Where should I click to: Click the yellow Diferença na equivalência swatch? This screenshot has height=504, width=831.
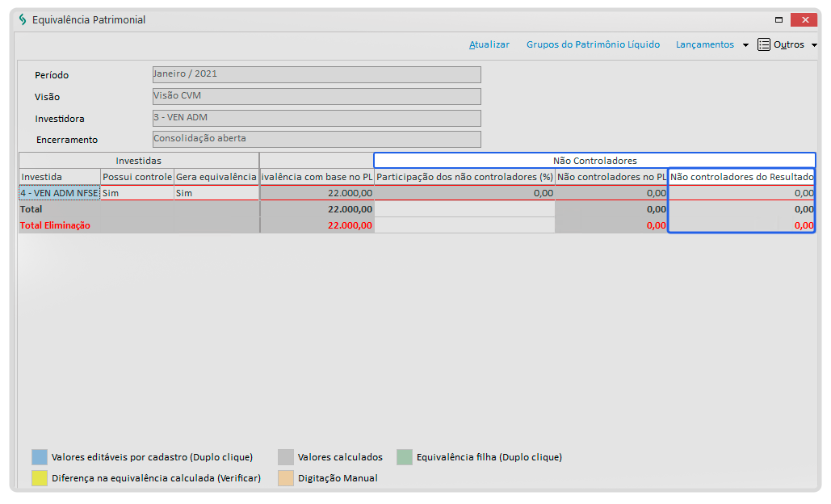click(39, 478)
